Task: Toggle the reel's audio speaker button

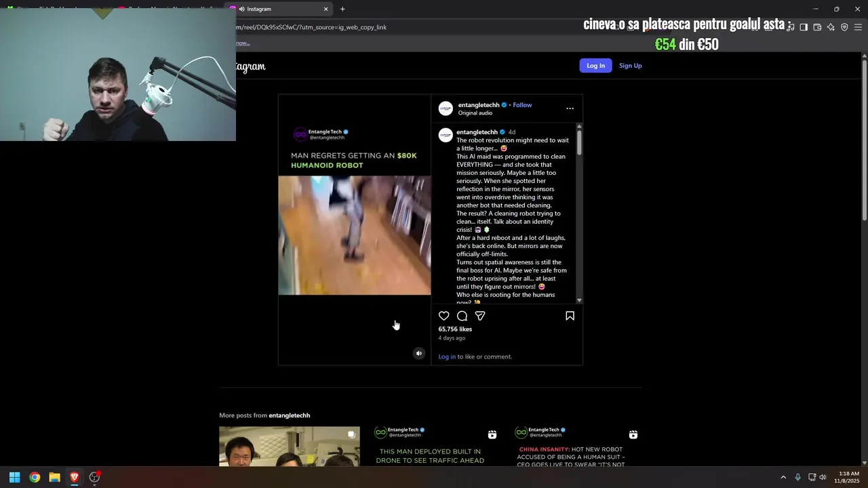Action: click(x=418, y=353)
